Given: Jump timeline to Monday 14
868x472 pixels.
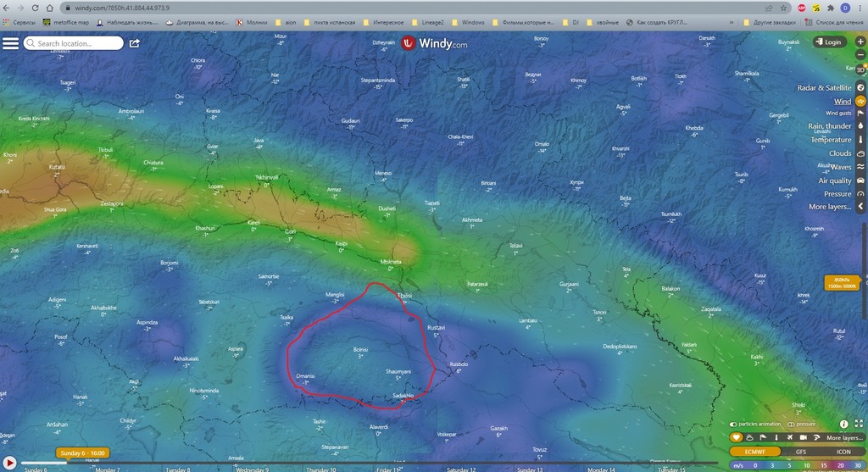Looking at the screenshot, I should 601,469.
